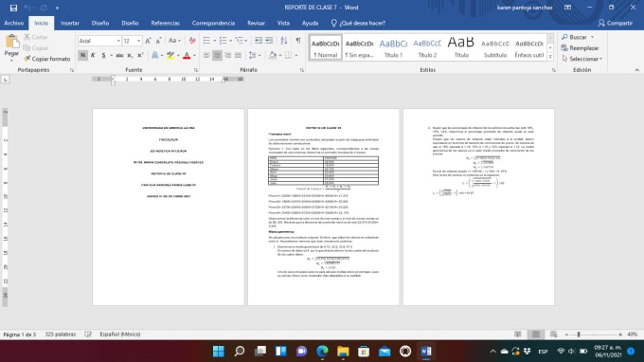The height and width of the screenshot is (362, 644).
Task: Apply yellow text highlight color
Action: (x=170, y=55)
